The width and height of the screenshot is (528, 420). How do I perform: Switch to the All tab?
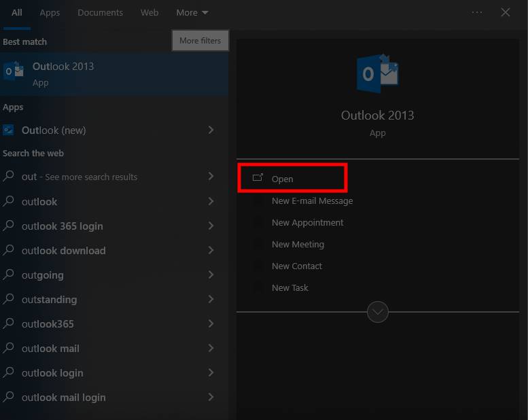(16, 13)
